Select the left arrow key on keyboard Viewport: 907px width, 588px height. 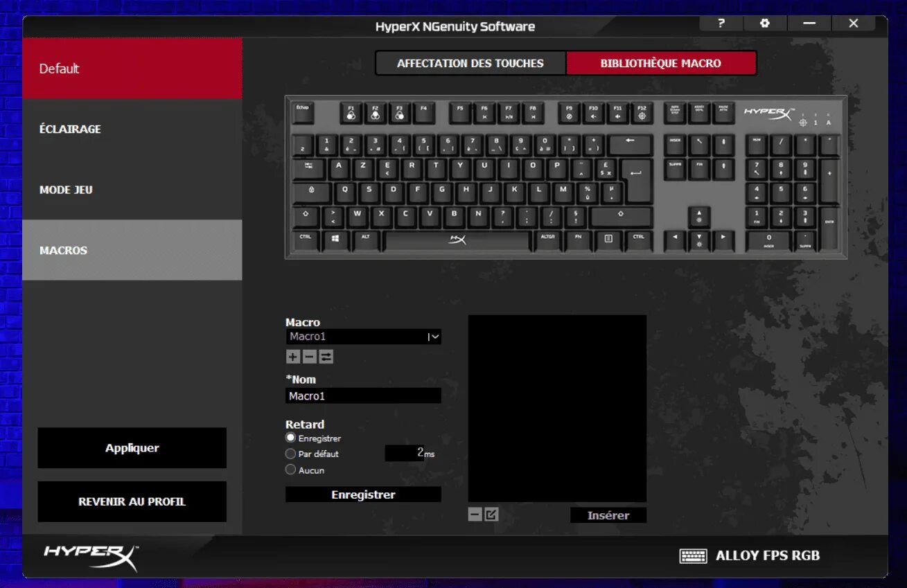click(675, 240)
